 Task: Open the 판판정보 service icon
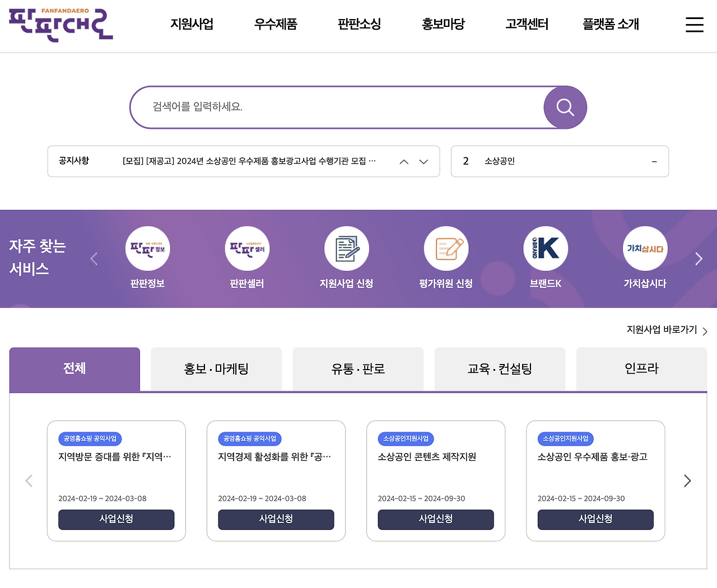point(148,248)
